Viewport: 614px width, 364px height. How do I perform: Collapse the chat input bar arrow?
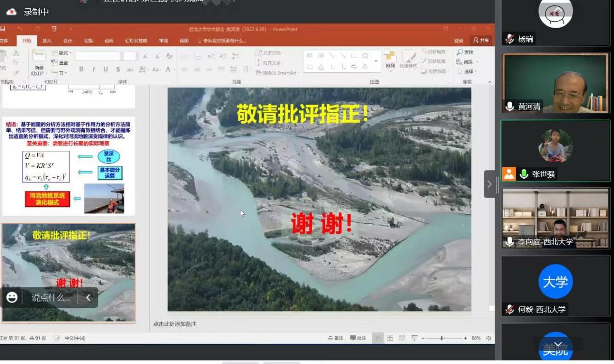(88, 298)
